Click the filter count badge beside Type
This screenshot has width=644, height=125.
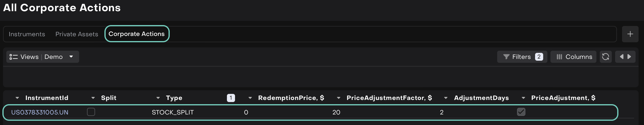(x=231, y=98)
